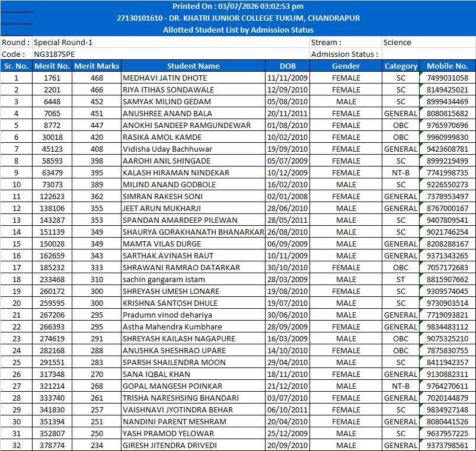
Task: Select 'NANDINI PARENT MESHRAM' name cell
Action: tap(193, 421)
